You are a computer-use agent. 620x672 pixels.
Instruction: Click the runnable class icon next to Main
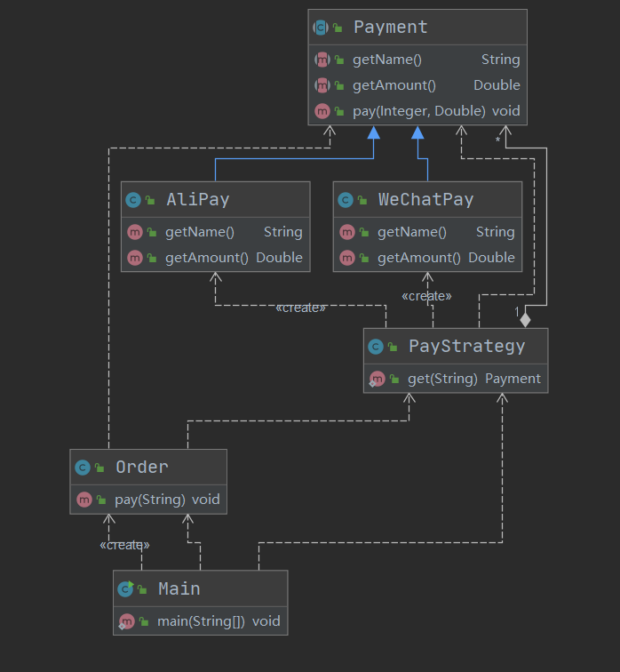pyautogui.click(x=125, y=588)
